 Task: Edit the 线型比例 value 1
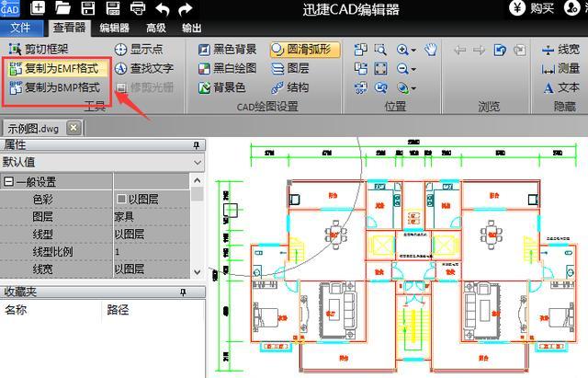[152, 251]
